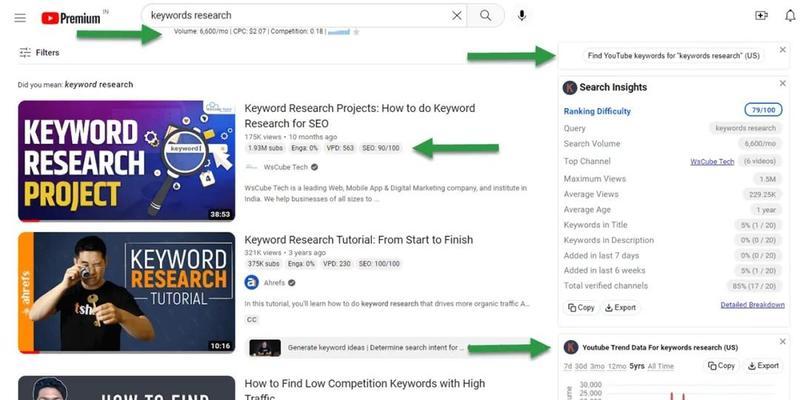Open the Create video icon
The width and height of the screenshot is (800, 400).
[x=761, y=16]
